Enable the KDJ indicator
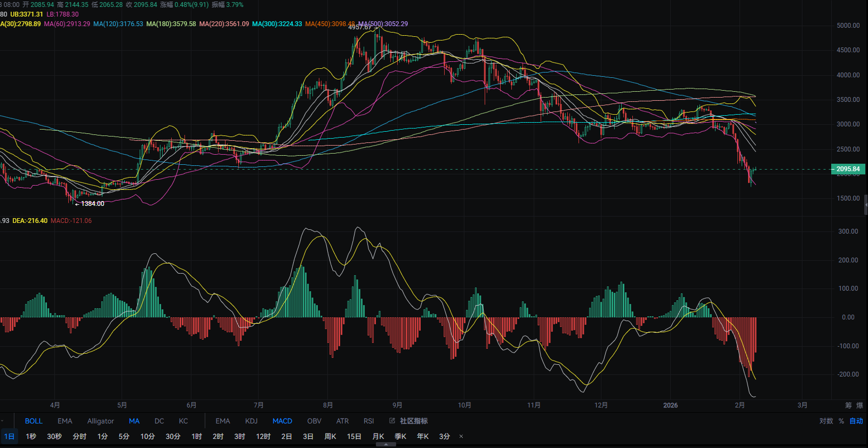This screenshot has height=448, width=868. tap(251, 421)
